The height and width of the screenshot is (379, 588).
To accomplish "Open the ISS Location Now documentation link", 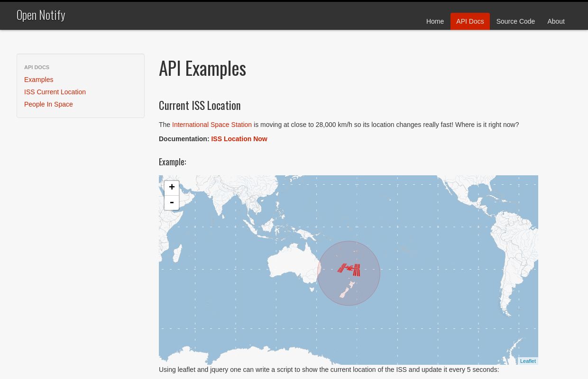I will tap(239, 139).
